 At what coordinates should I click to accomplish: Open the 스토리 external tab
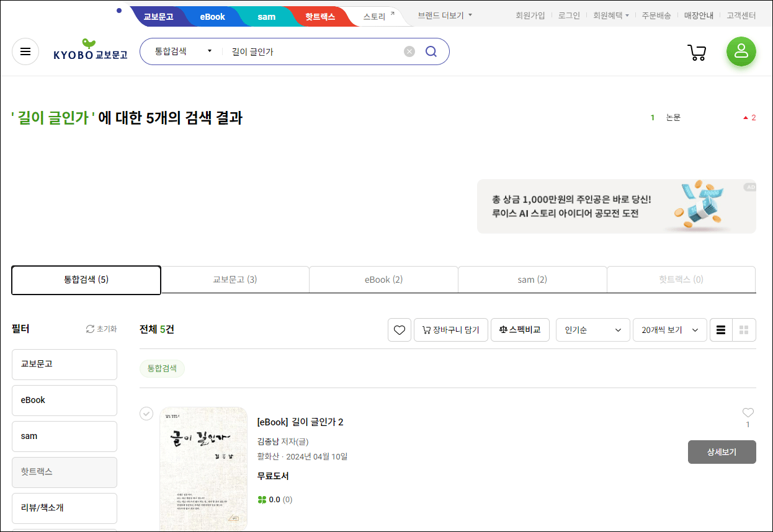pyautogui.click(x=378, y=17)
